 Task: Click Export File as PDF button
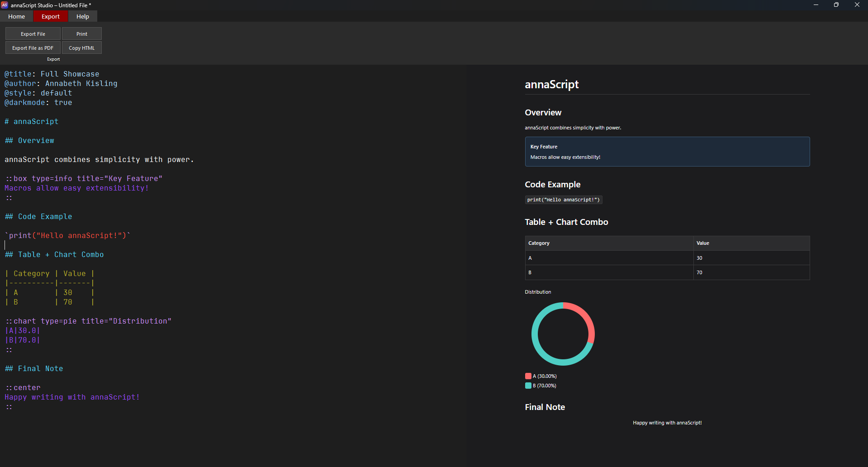point(33,48)
